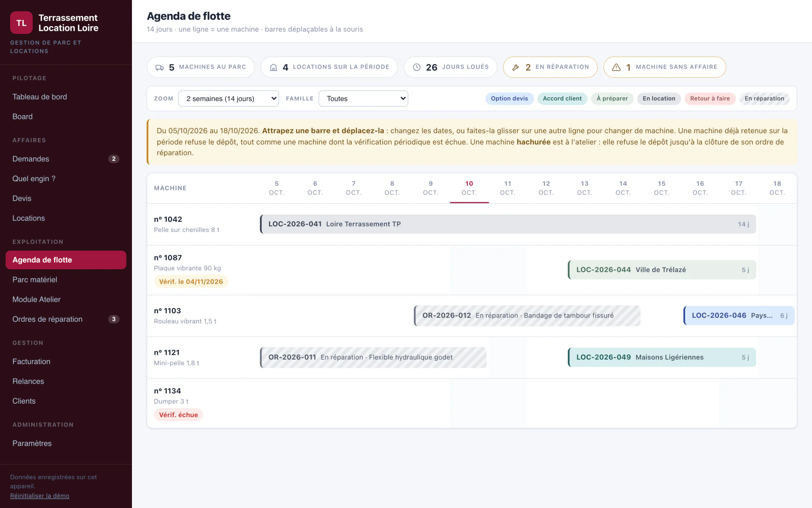Click the Option devis legend swatch
812x508 pixels.
pos(509,99)
